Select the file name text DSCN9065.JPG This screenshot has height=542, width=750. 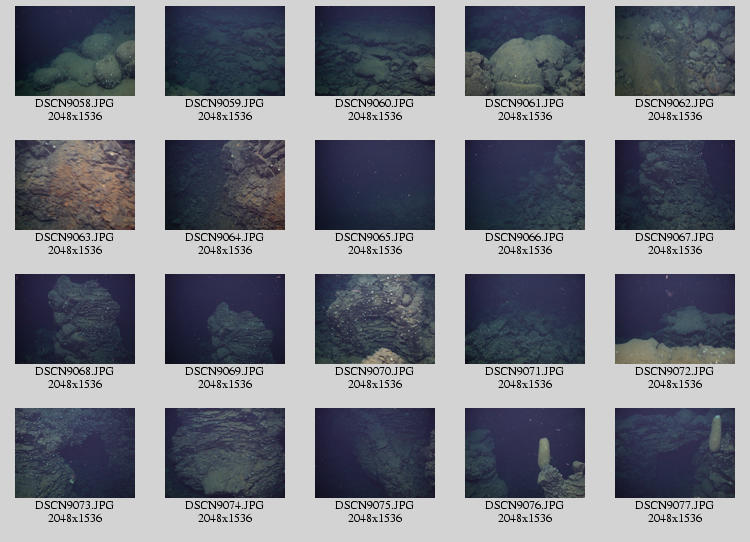pyautogui.click(x=375, y=237)
